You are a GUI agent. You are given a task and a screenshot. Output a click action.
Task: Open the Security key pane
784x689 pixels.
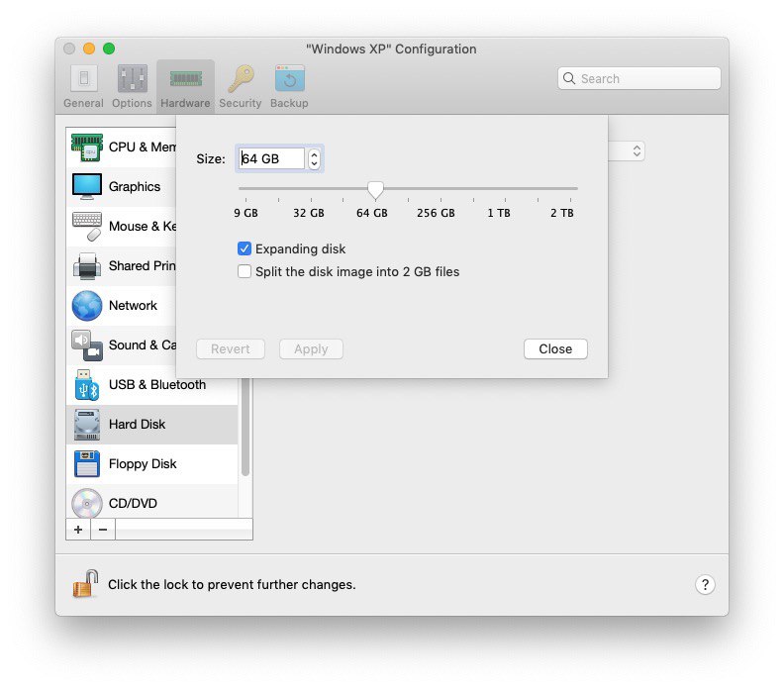pos(241,86)
